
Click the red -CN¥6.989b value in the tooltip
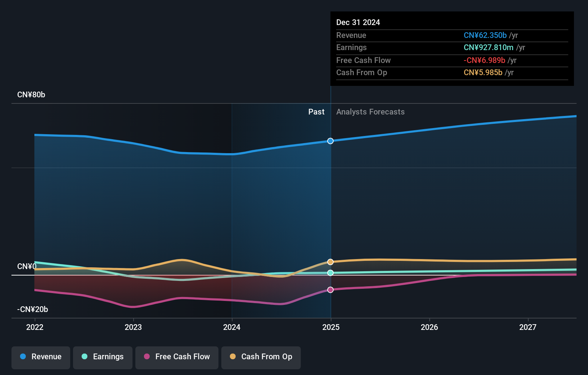485,60
